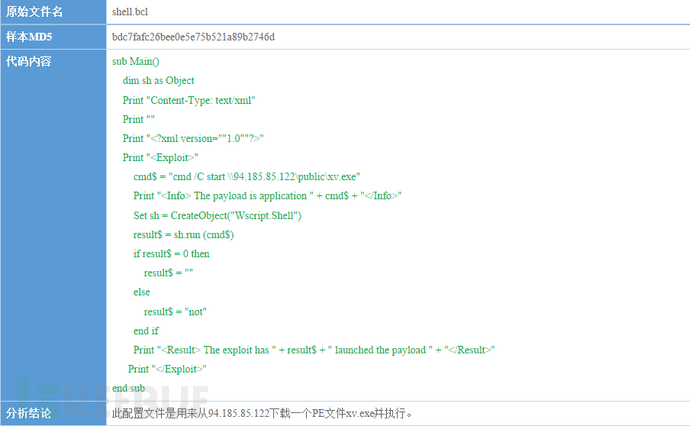Click the 'result$ = sh.run (cmd$)' line
The image size is (690, 426).
click(184, 235)
